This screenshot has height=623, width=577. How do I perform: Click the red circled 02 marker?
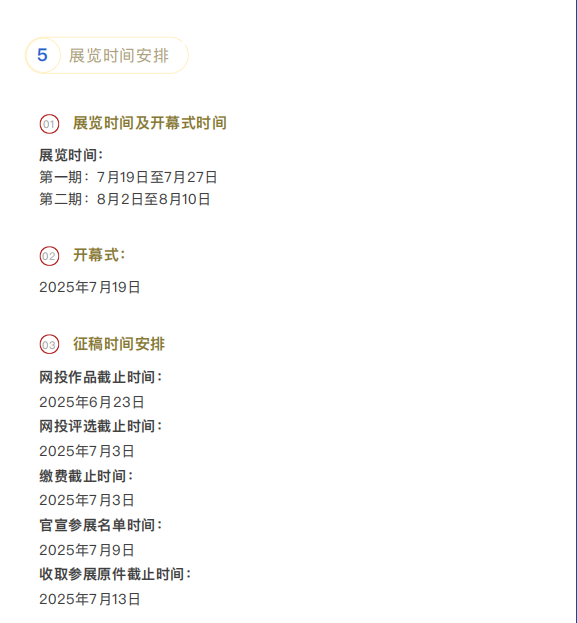pos(49,256)
